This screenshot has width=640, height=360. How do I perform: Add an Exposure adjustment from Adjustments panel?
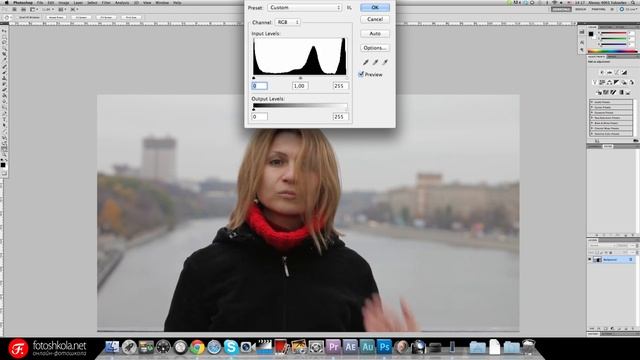(x=624, y=73)
